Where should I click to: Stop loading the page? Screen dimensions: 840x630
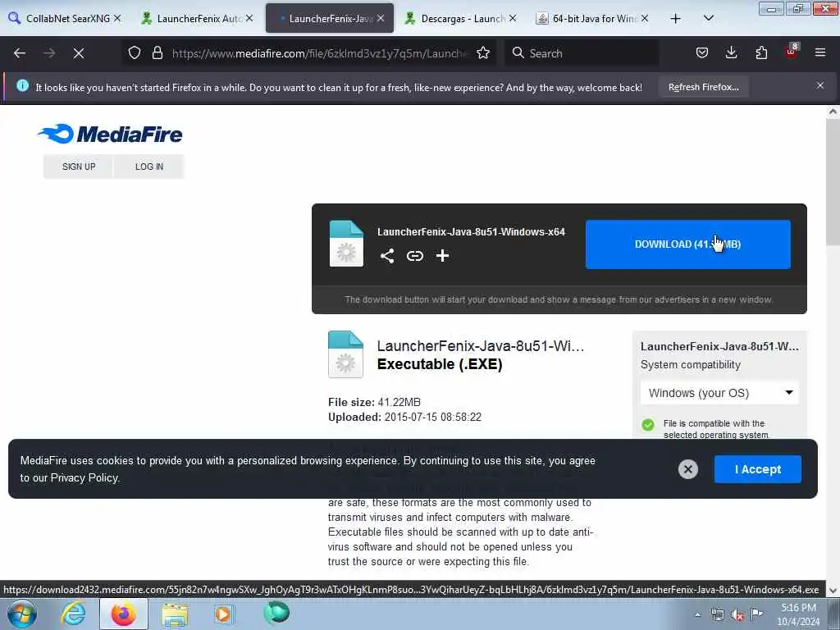79,53
